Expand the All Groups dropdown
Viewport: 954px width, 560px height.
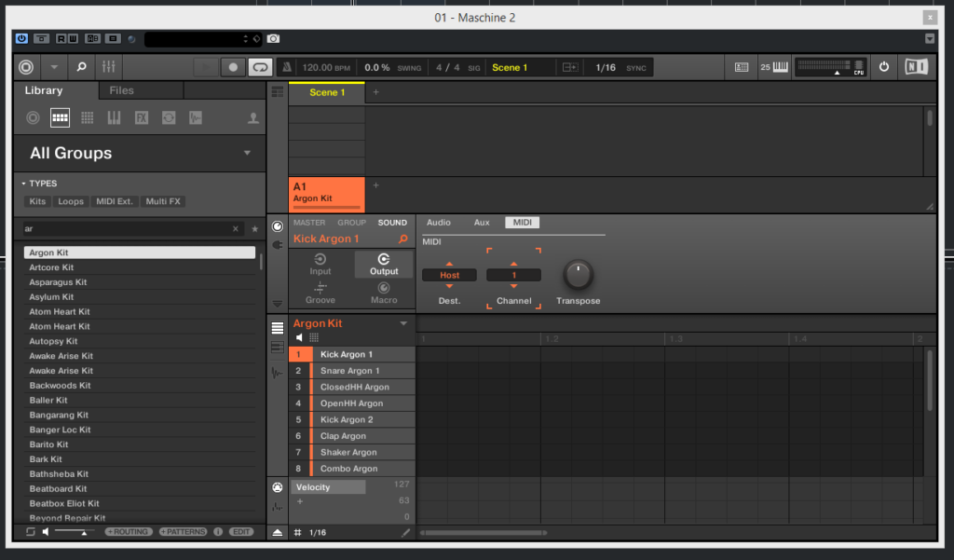coord(247,153)
